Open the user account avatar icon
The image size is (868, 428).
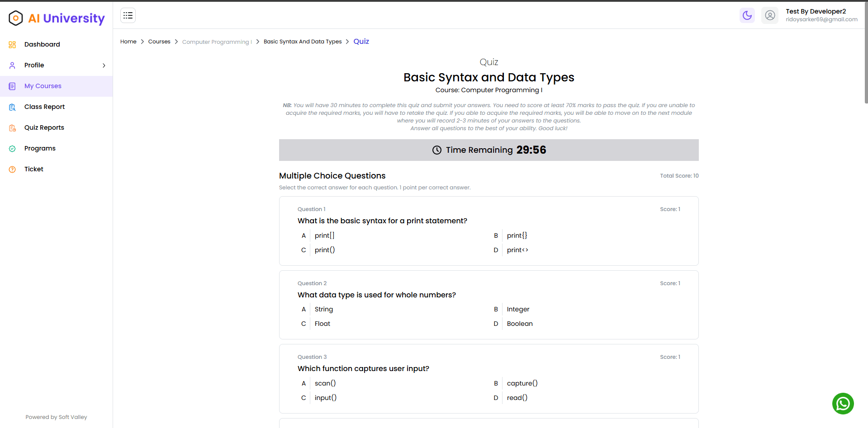pyautogui.click(x=769, y=15)
